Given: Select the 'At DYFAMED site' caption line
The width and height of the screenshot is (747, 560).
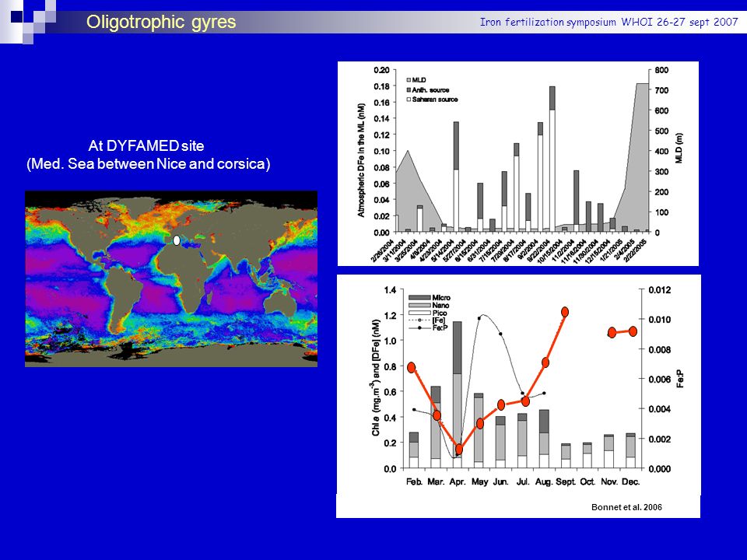Looking at the screenshot, I should click(x=146, y=145).
